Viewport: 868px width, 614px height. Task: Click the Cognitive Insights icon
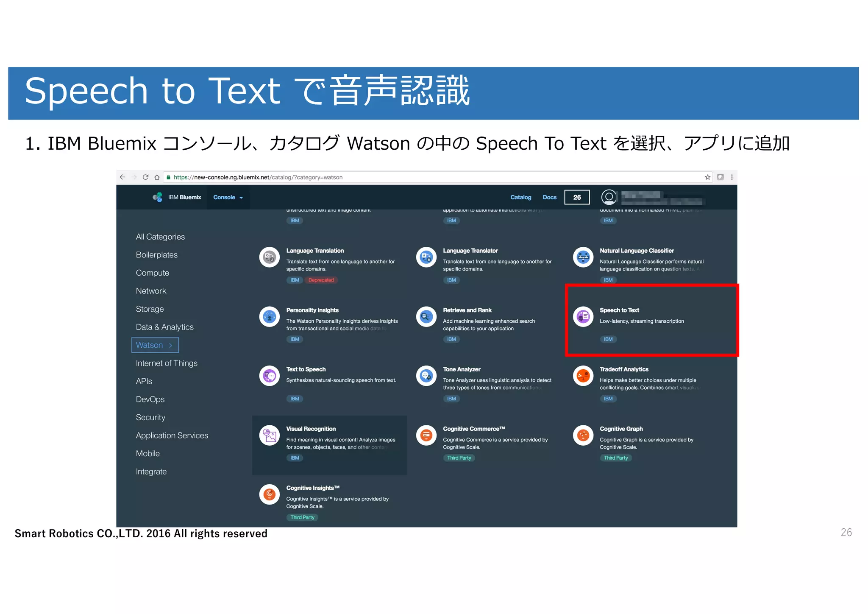coord(270,494)
